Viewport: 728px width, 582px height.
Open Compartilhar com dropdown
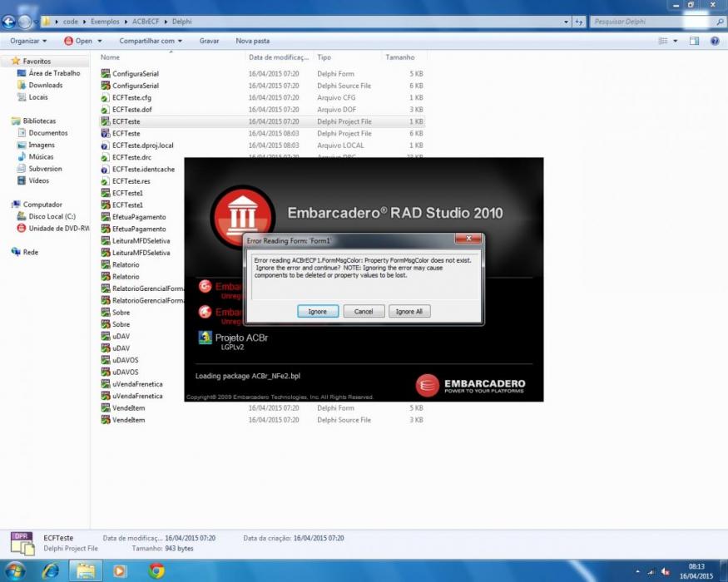[151, 41]
